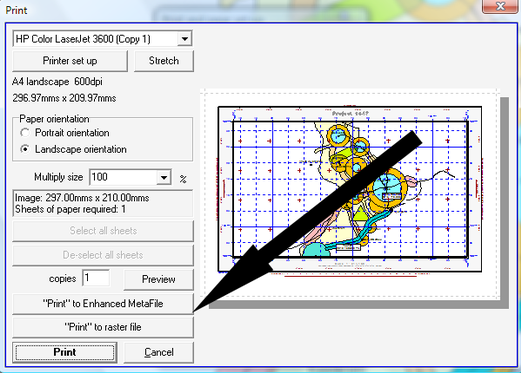Click the Image size information box
The height and width of the screenshot is (373, 521).
103,203
